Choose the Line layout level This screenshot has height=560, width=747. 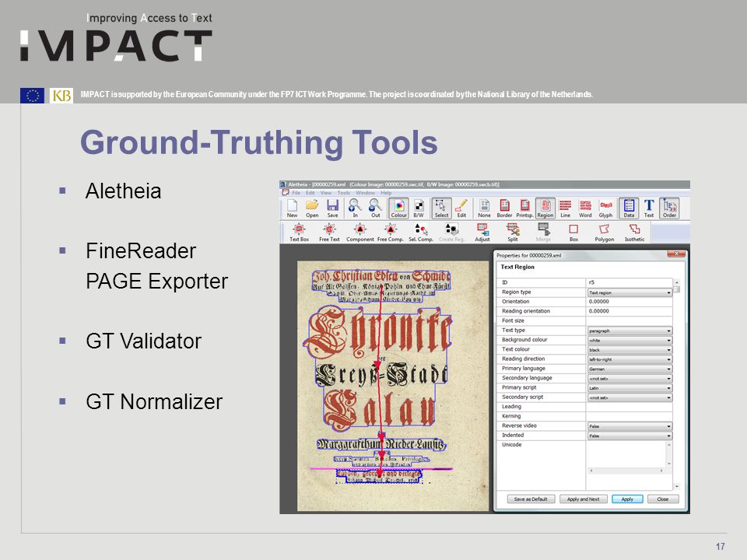(x=566, y=208)
